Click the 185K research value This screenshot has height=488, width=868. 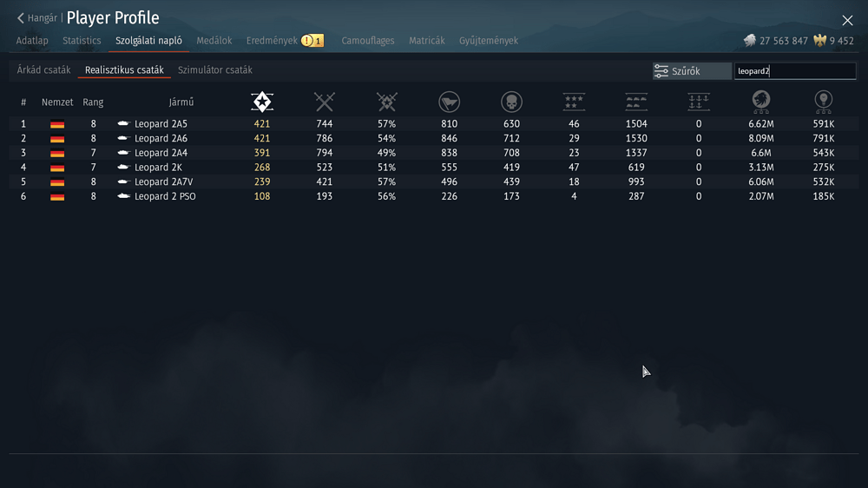click(823, 196)
